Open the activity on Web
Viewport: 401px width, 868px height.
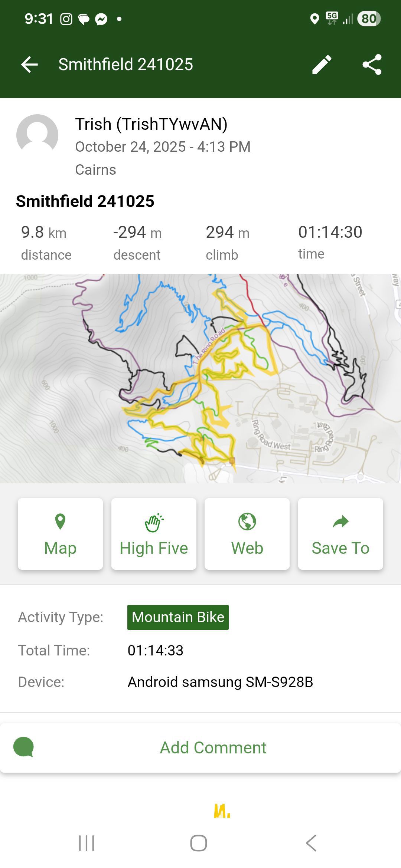click(x=247, y=534)
